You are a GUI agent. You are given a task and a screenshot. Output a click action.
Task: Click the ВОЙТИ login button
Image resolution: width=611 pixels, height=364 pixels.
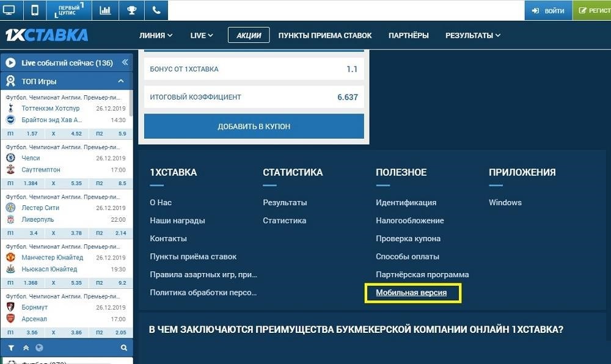548,10
